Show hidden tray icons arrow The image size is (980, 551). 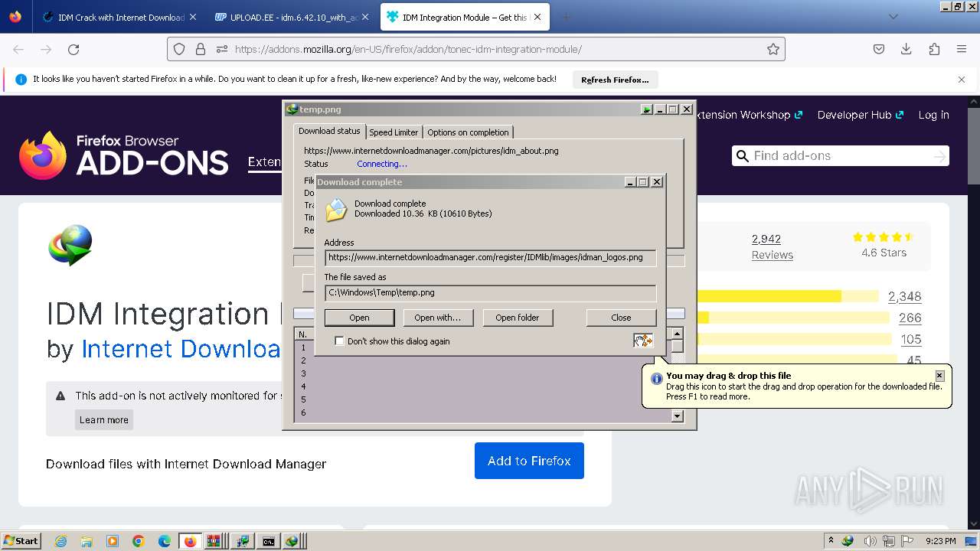coord(831,541)
